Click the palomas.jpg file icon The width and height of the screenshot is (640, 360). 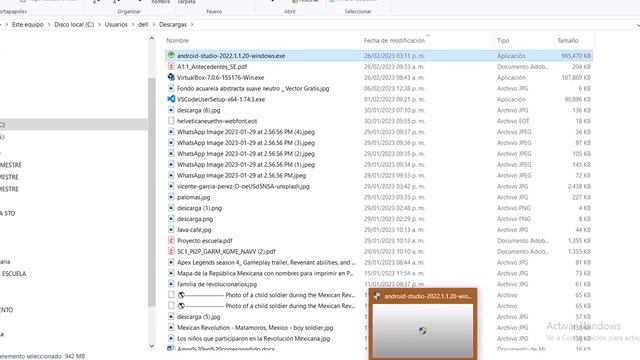click(x=171, y=197)
